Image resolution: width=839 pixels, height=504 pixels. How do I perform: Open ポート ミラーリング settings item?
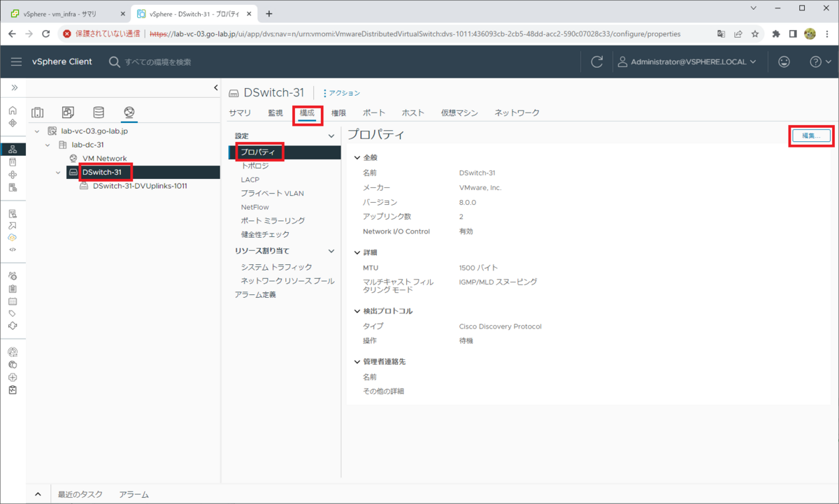273,221
